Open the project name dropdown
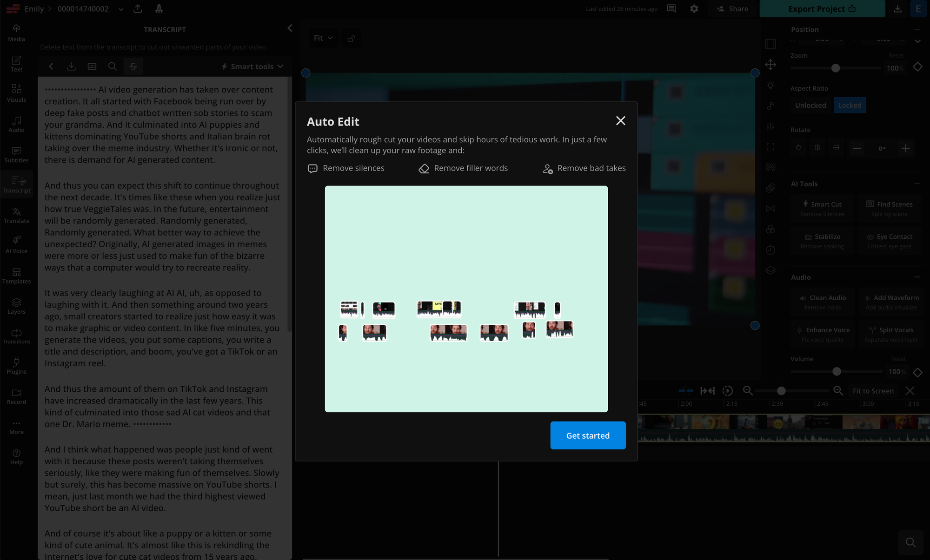 [x=120, y=9]
